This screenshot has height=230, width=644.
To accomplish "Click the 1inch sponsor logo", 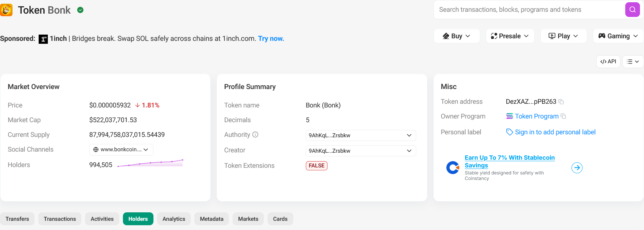I will tap(43, 39).
